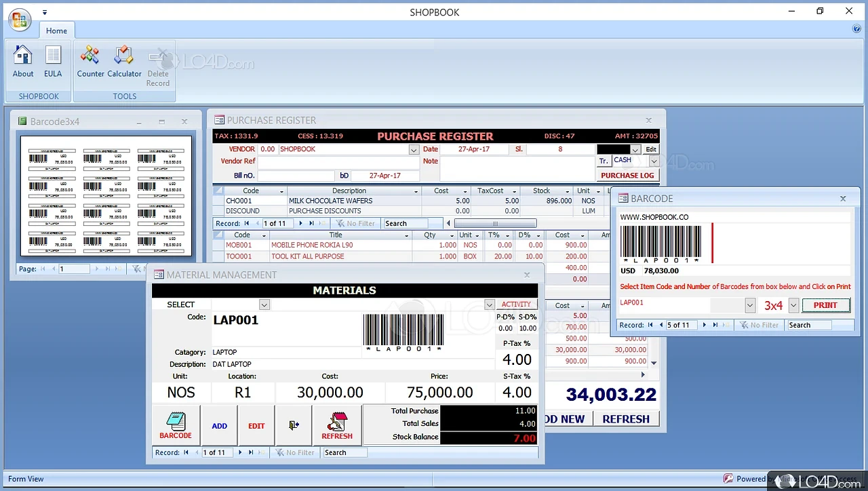Click MILK CHOCOLATE WAFERS description cell
This screenshot has height=491, width=868.
tap(355, 201)
